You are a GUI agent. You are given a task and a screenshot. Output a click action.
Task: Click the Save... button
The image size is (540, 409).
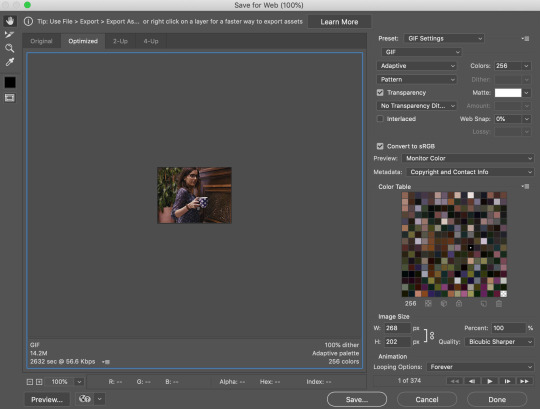coord(357,399)
